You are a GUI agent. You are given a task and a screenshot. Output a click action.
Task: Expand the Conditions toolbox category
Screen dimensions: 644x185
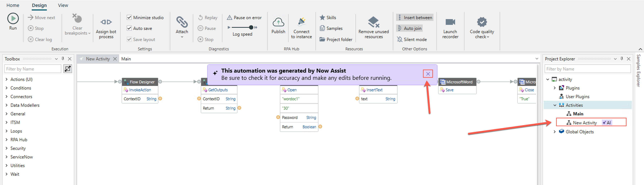point(6,88)
